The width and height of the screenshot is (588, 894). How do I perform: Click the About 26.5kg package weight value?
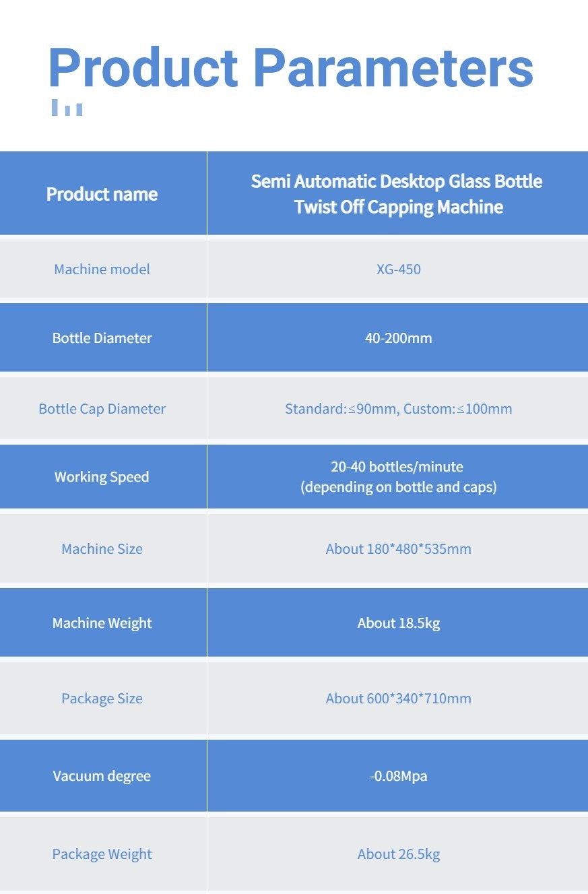point(398,854)
